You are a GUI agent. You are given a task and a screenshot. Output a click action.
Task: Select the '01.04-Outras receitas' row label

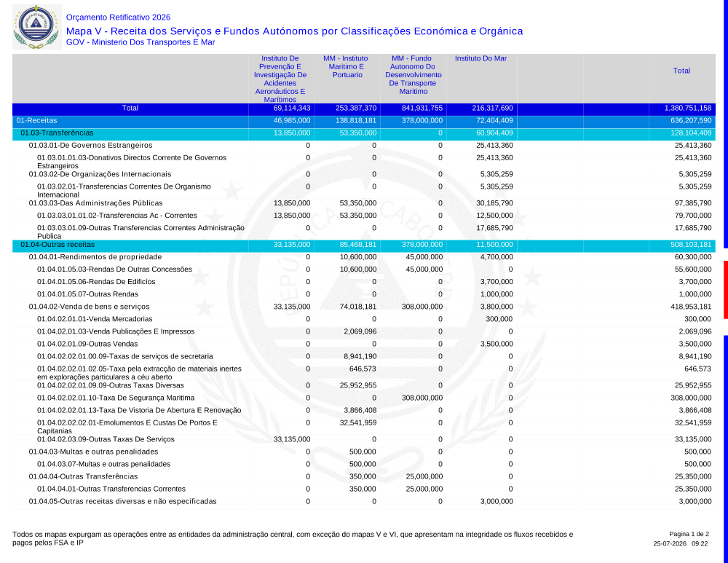(x=58, y=245)
